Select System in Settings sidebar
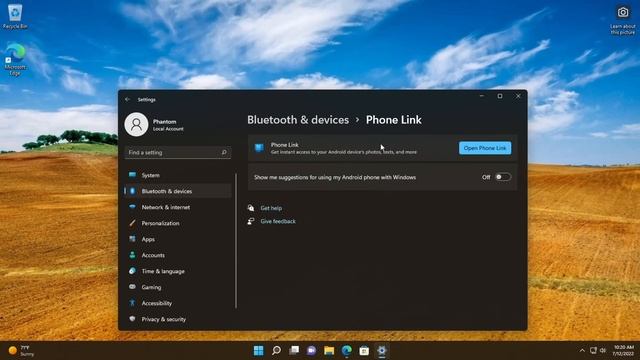This screenshot has height=360, width=640. coord(178,175)
